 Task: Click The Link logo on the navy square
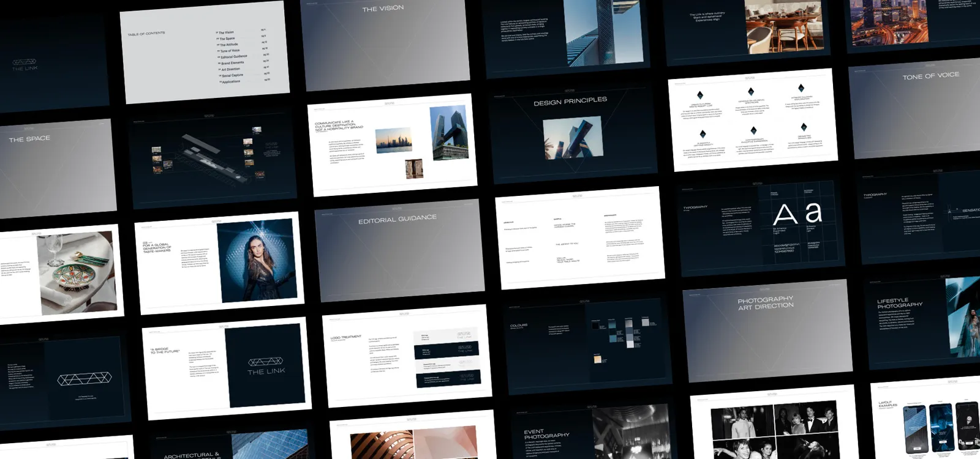tap(266, 366)
